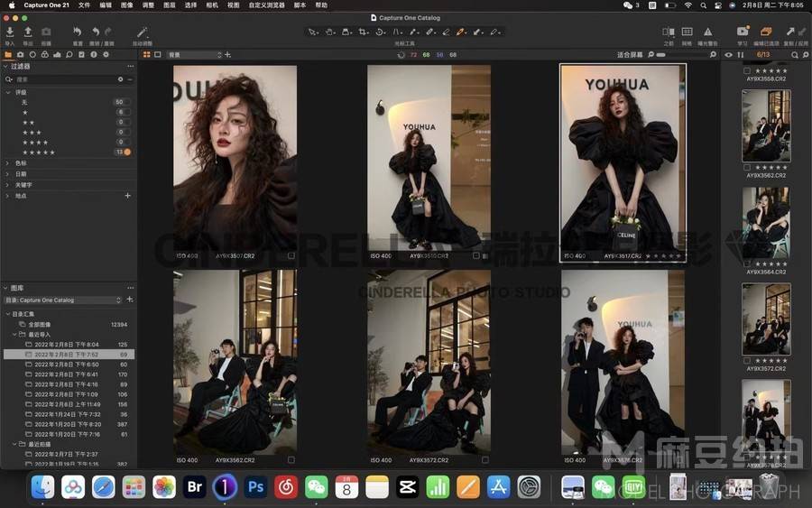Select the Rotate cursor tool
Viewport: 812px width, 508px height.
click(380, 32)
